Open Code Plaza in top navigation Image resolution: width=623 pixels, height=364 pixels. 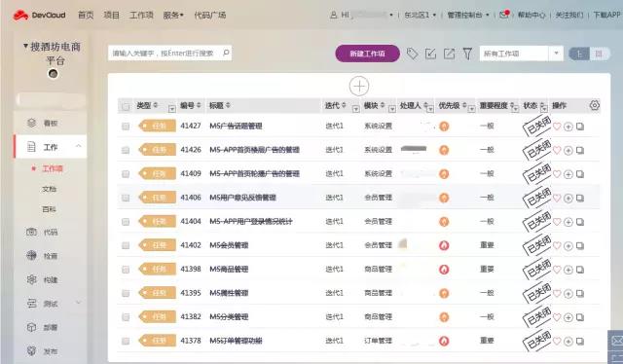(210, 16)
